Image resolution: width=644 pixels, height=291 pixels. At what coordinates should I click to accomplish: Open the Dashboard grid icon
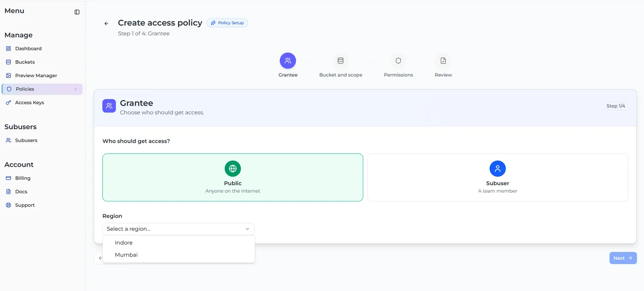pyautogui.click(x=8, y=49)
